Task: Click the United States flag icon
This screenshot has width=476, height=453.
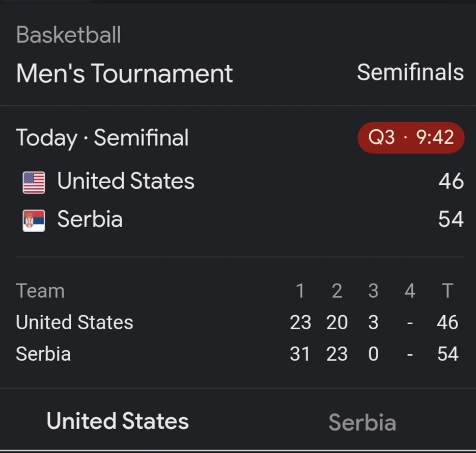Action: pyautogui.click(x=34, y=182)
